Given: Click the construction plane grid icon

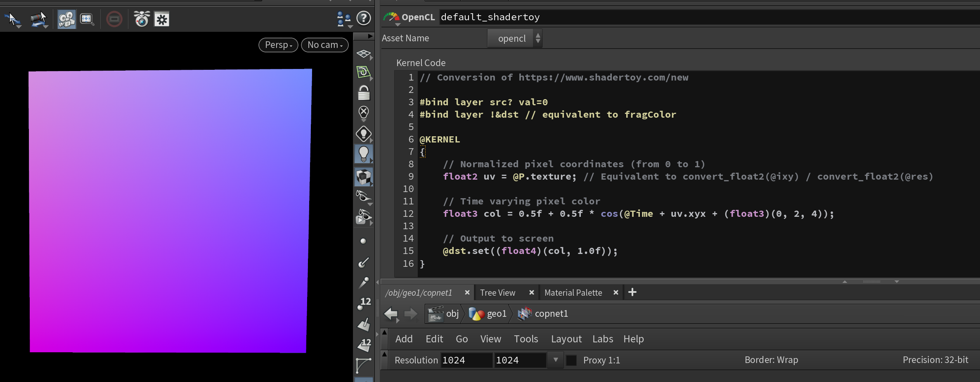Looking at the screenshot, I should pyautogui.click(x=363, y=54).
